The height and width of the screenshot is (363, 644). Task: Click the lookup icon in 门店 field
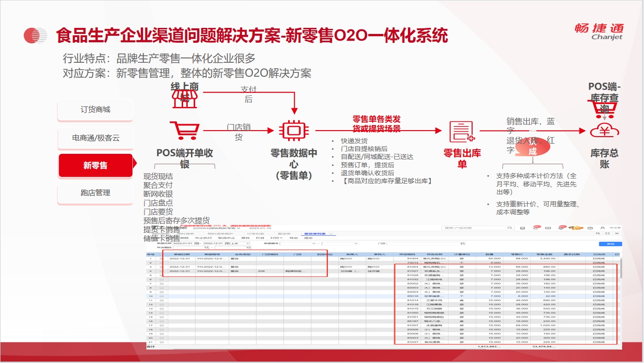coord(462,244)
